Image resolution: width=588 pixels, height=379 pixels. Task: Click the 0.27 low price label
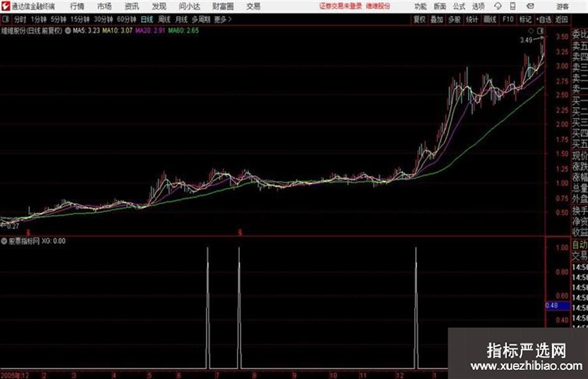[x=12, y=227]
